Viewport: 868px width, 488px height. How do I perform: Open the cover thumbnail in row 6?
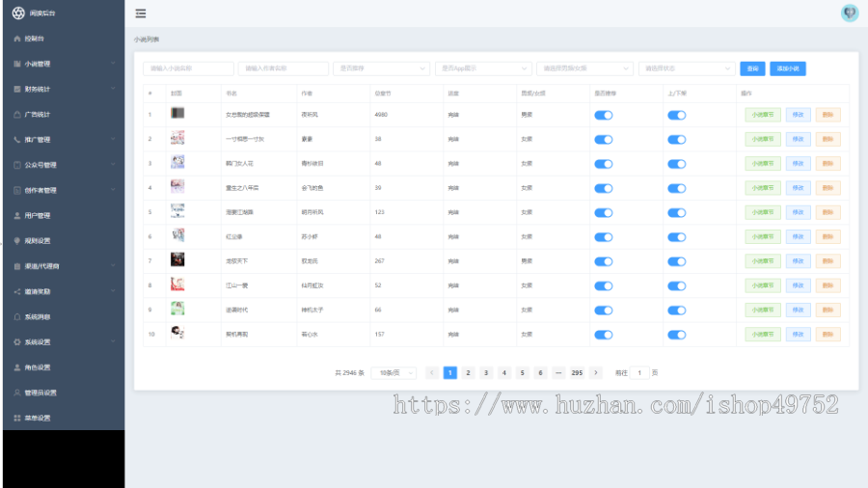[177, 235]
